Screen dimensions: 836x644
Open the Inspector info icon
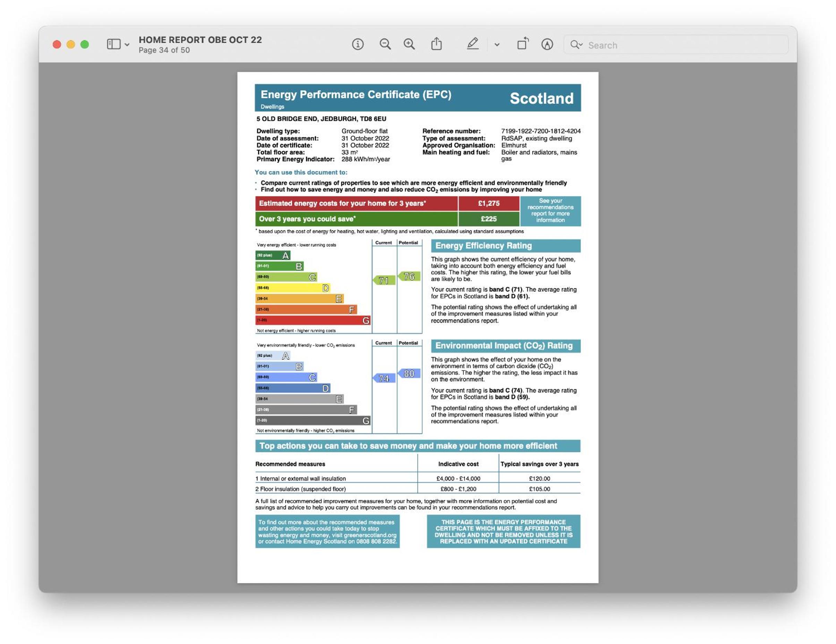pyautogui.click(x=358, y=44)
